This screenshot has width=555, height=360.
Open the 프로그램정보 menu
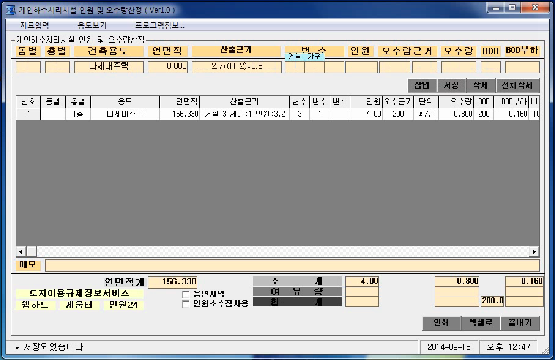[x=160, y=25]
